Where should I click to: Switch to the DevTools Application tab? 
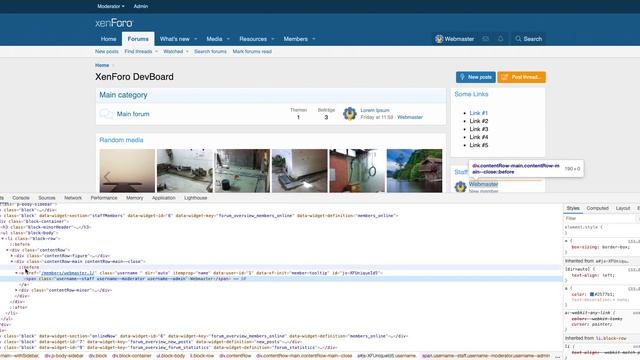click(164, 198)
